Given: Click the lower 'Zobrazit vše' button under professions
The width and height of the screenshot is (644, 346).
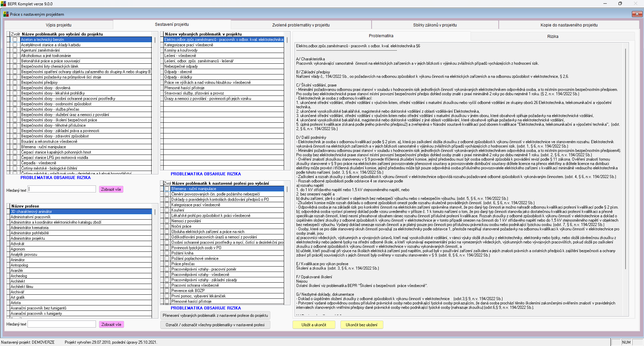Looking at the screenshot, I should [x=111, y=325].
